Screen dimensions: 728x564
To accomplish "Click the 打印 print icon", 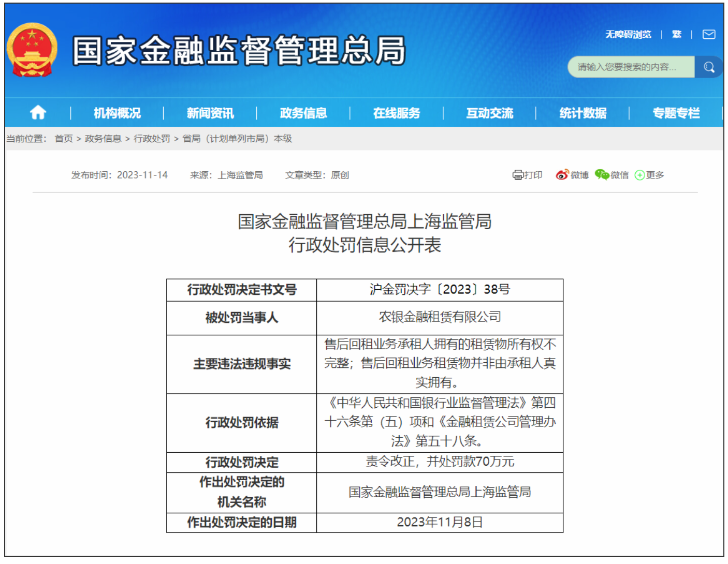I will click(x=527, y=175).
